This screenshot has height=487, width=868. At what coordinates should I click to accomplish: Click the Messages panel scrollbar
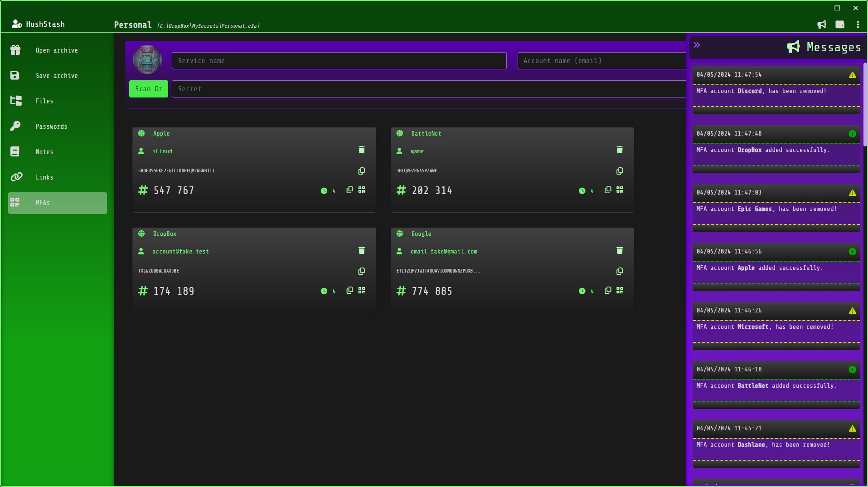click(x=865, y=104)
